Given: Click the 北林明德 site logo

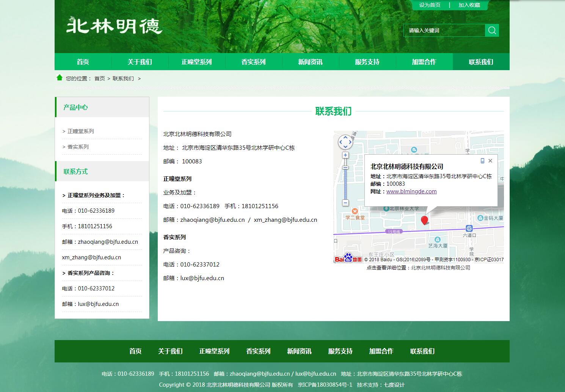Looking at the screenshot, I should (x=115, y=26).
